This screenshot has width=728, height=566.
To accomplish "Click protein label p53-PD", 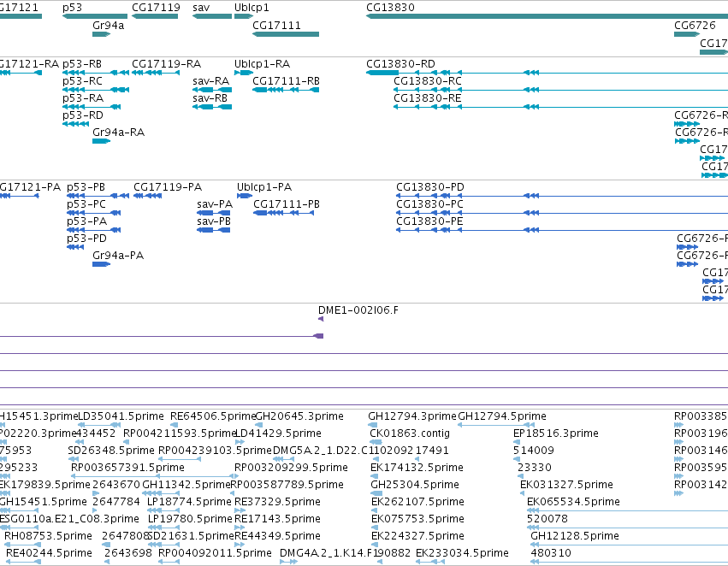I will [x=86, y=239].
